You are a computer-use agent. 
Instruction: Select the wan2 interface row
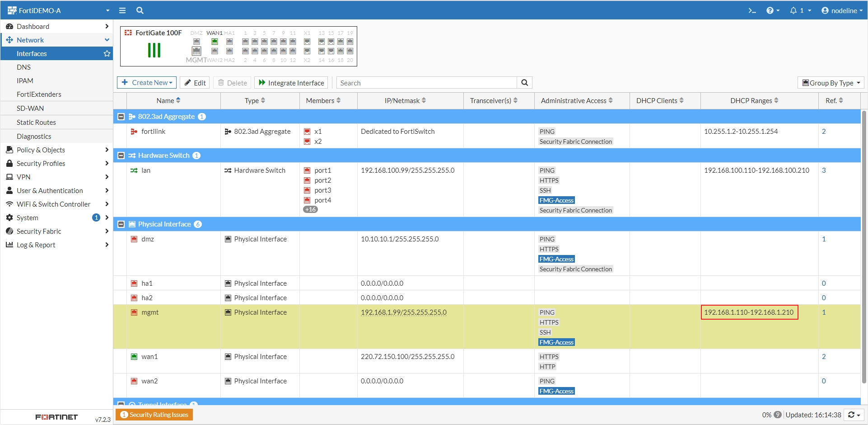487,386
